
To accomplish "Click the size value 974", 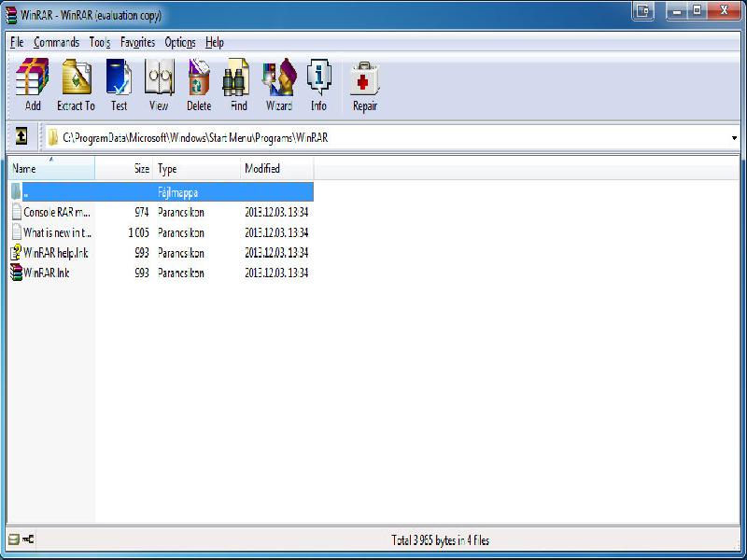I will (142, 212).
